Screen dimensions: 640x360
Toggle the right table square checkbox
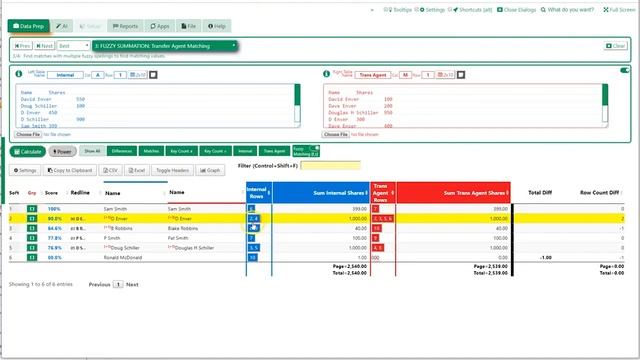pyautogui.click(x=461, y=75)
